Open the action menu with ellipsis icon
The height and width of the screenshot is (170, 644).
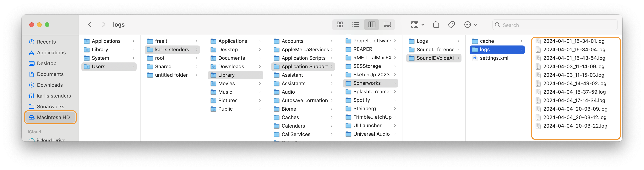pyautogui.click(x=471, y=24)
